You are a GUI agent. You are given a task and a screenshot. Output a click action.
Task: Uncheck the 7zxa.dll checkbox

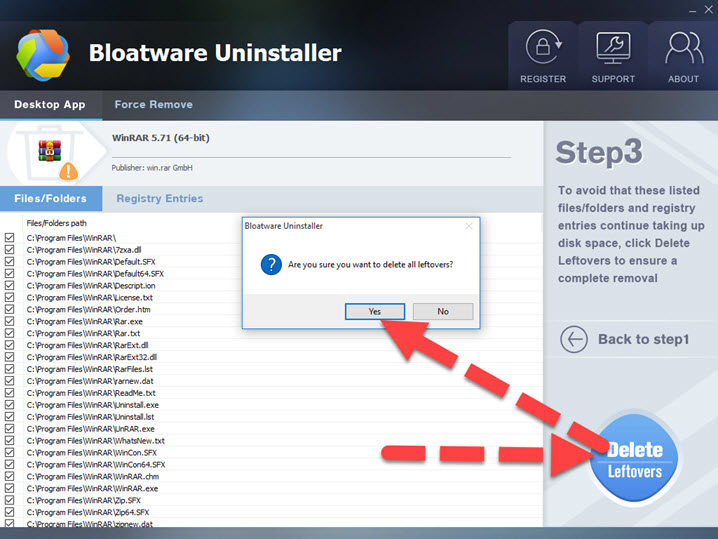9,250
